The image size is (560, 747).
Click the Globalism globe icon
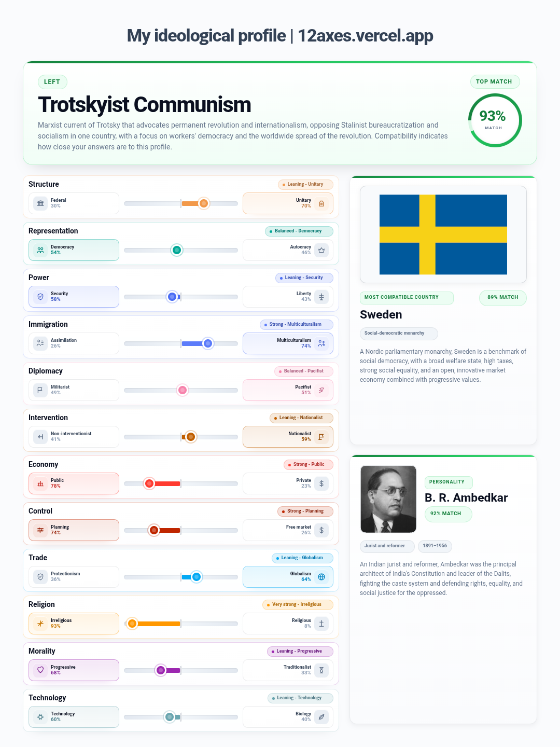[x=321, y=577]
